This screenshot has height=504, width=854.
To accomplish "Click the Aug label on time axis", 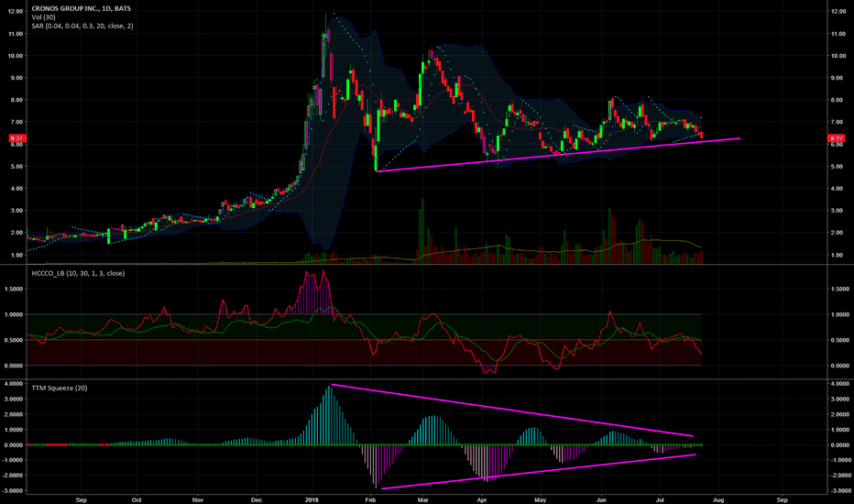I will [x=718, y=499].
